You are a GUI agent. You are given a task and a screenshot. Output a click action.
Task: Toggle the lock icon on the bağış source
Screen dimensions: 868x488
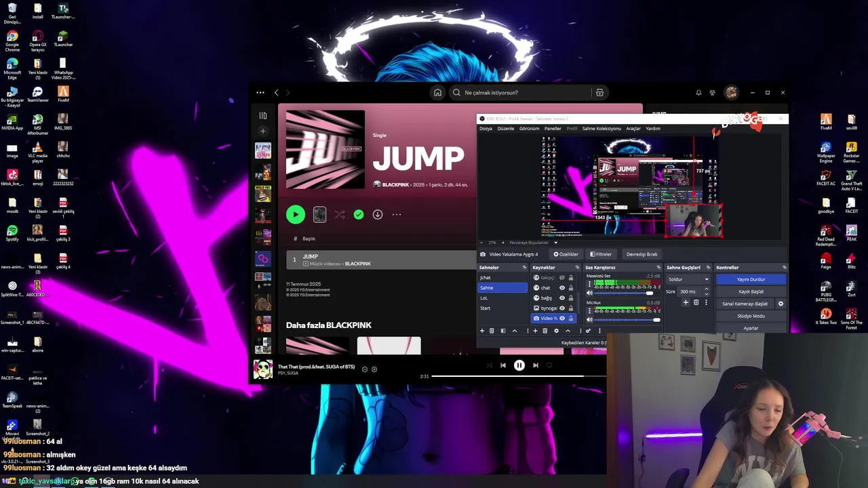point(571,298)
